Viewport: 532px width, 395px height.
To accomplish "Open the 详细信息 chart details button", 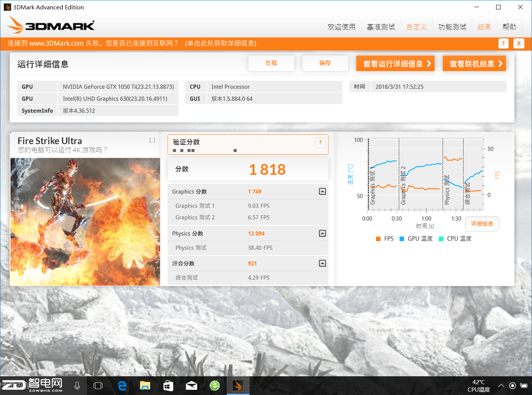I will (482, 224).
